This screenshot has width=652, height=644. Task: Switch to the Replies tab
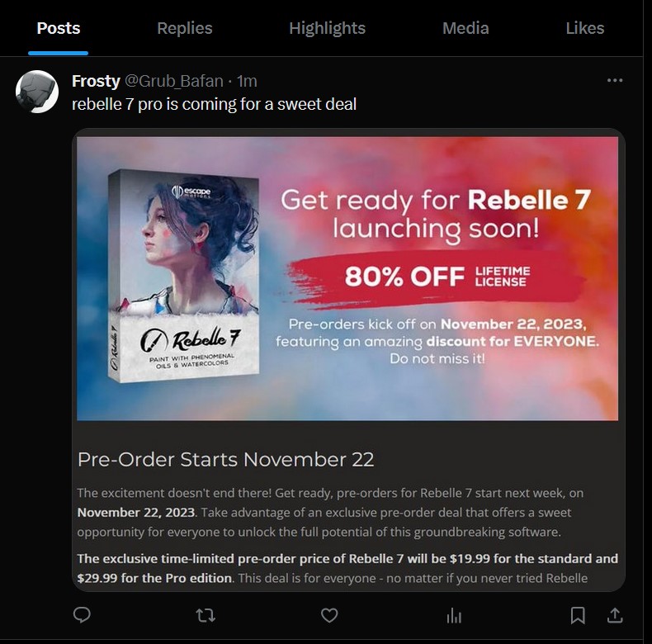click(x=185, y=28)
